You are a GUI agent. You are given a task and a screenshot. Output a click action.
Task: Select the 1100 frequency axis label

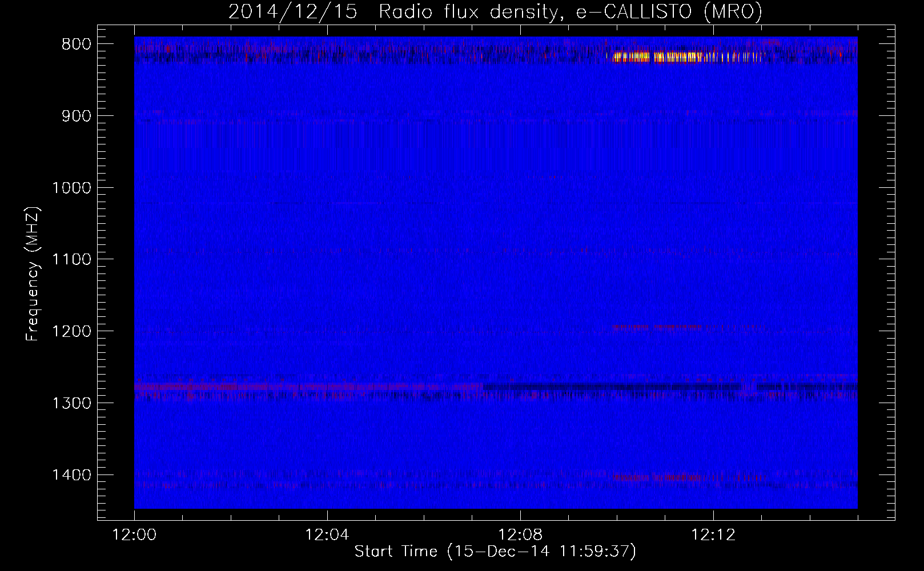point(71,260)
